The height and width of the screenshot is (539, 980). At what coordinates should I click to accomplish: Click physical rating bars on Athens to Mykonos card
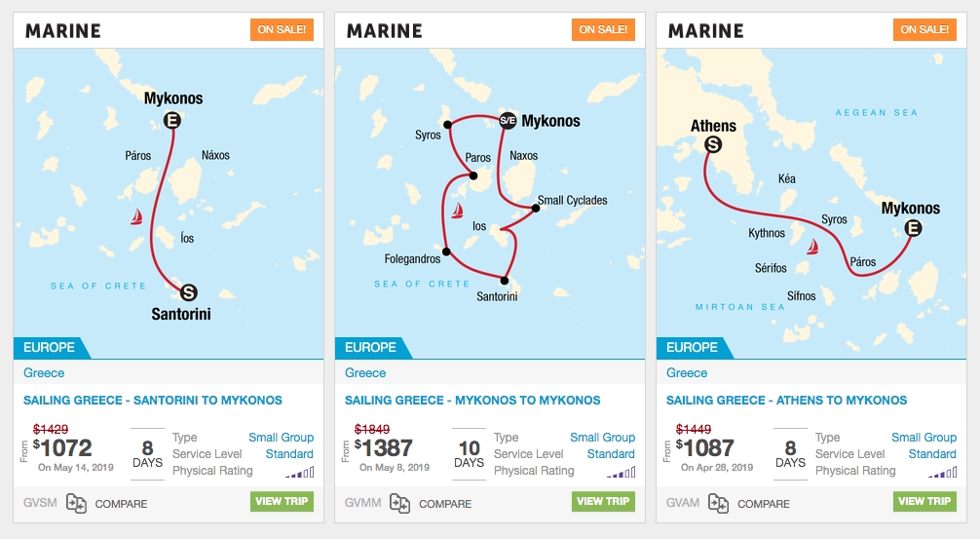(943, 472)
